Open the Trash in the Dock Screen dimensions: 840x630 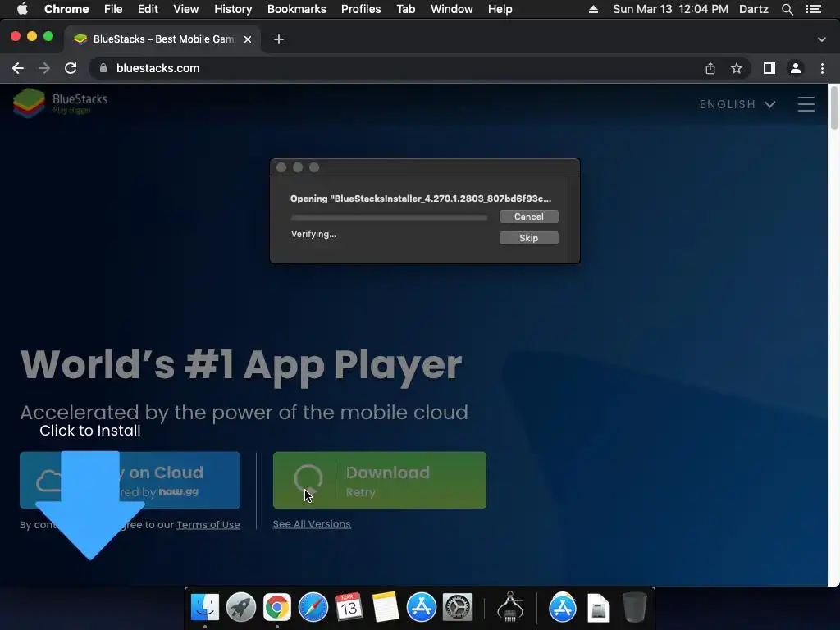click(635, 608)
